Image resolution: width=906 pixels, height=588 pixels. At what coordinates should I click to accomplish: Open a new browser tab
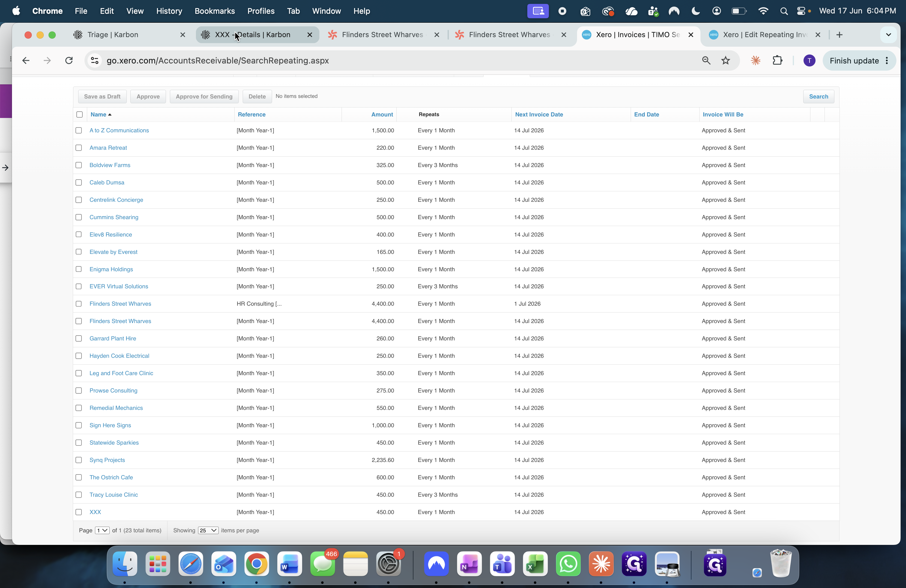839,35
